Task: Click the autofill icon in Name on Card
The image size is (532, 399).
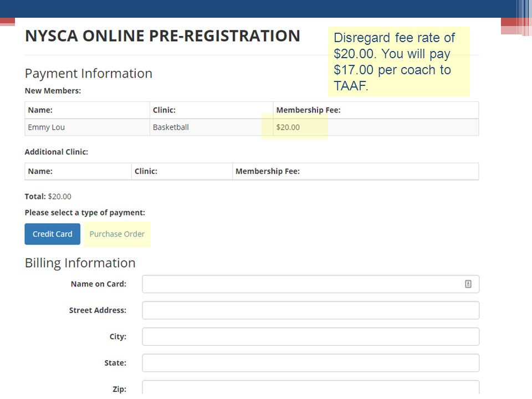Action: (x=468, y=284)
